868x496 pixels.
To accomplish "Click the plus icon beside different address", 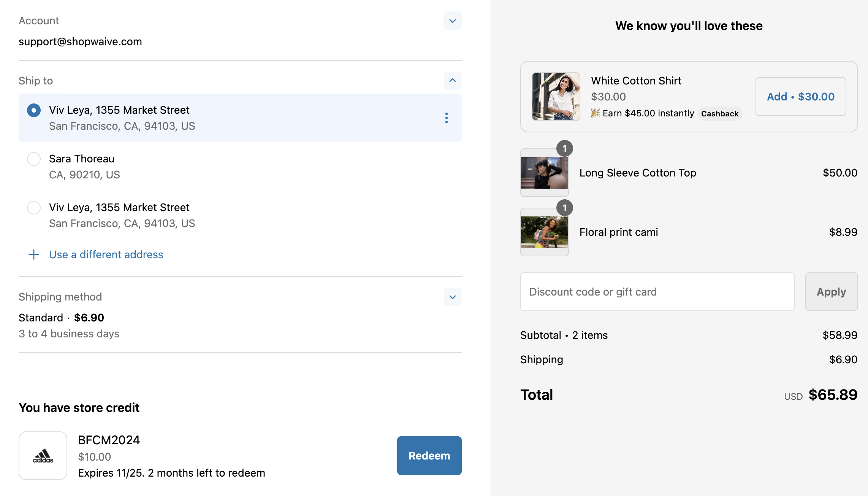I will point(34,254).
